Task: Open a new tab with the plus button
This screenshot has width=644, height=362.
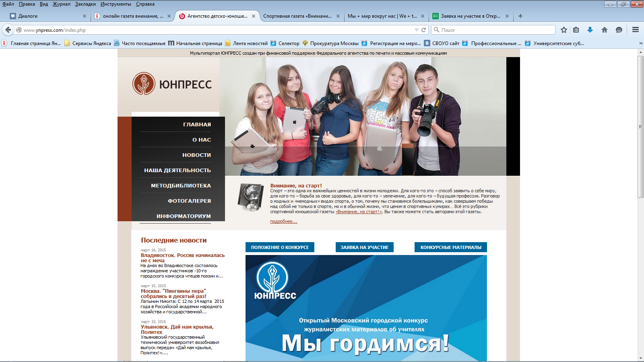Action: click(520, 16)
